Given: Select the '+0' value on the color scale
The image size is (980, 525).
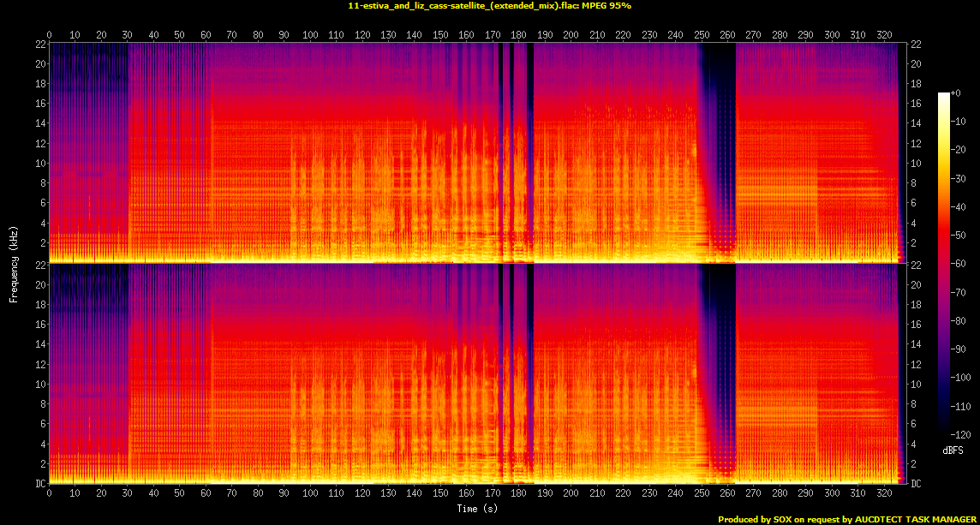Looking at the screenshot, I should coord(956,92).
